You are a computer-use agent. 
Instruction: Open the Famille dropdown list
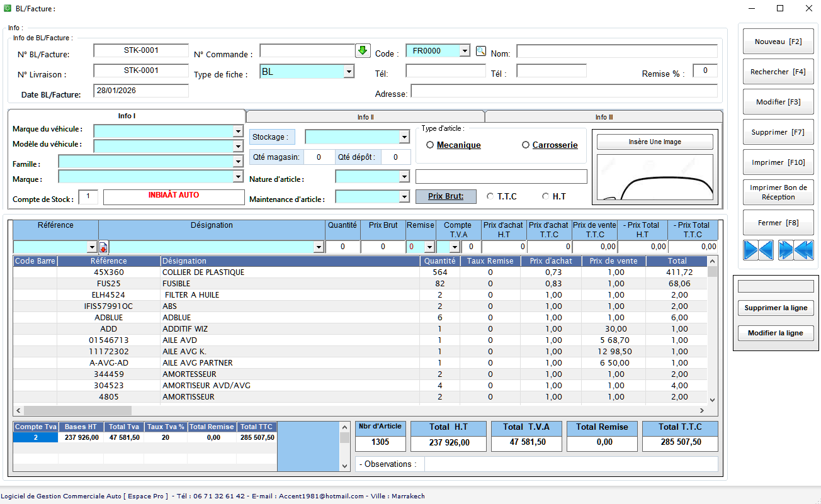pyautogui.click(x=238, y=162)
